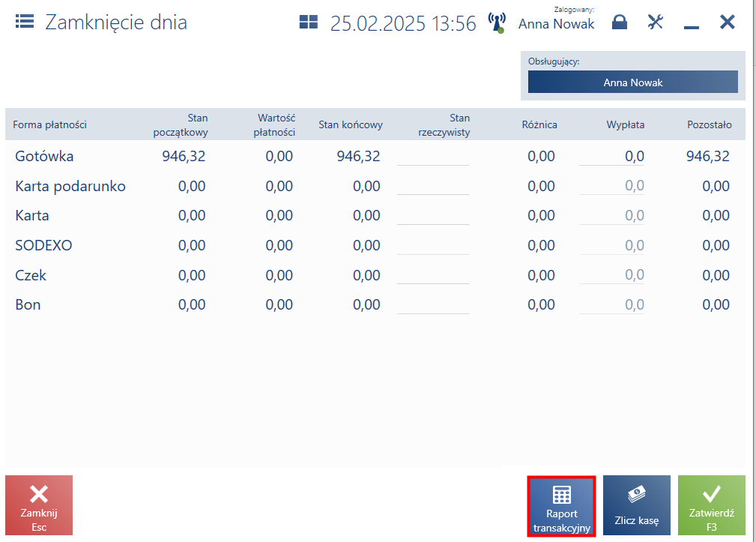Open the tile dashboard grid icon
This screenshot has height=542, width=756.
[x=309, y=22]
